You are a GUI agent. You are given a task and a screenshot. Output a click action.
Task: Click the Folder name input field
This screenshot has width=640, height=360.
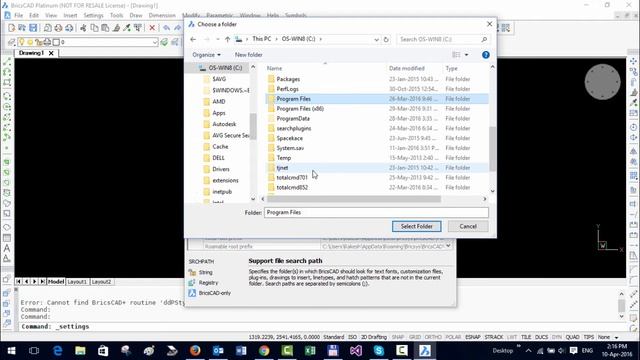[376, 212]
